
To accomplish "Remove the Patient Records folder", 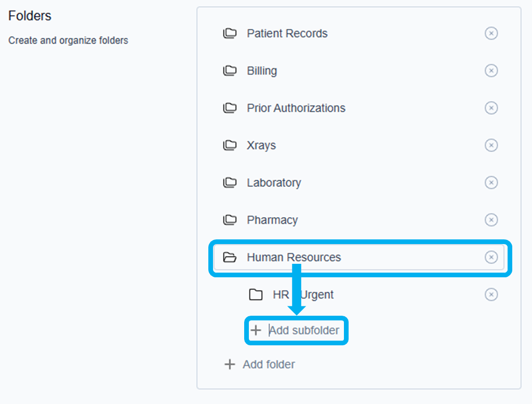I will pos(491,33).
